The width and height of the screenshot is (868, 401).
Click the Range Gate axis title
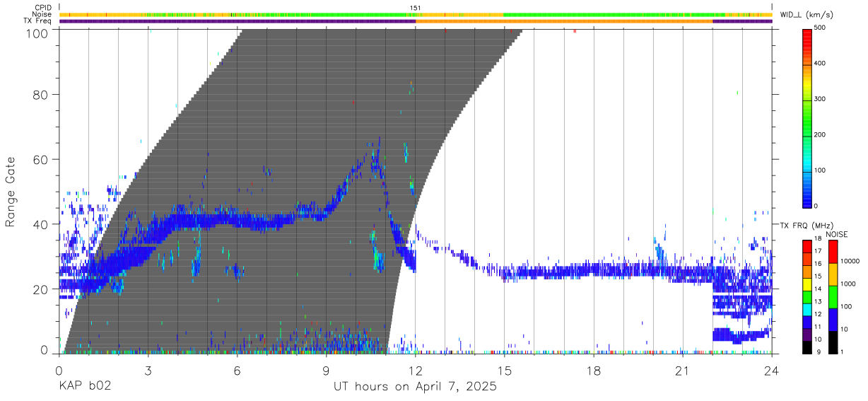point(11,191)
